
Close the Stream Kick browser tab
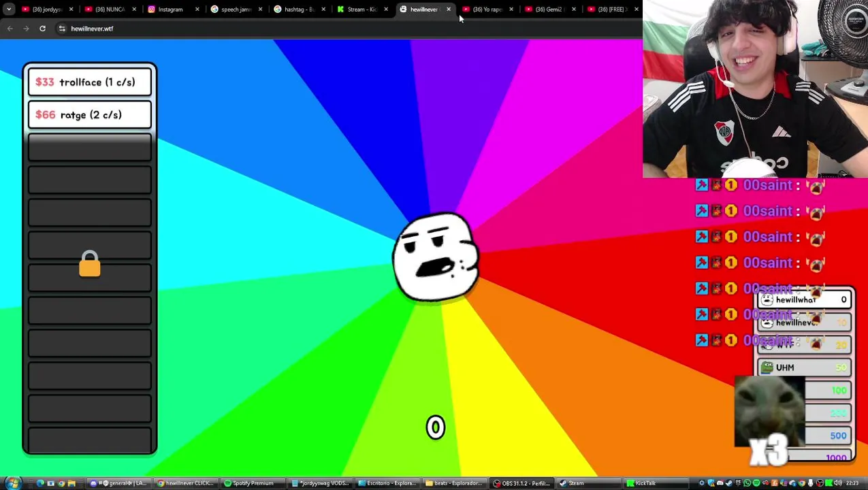click(x=386, y=10)
